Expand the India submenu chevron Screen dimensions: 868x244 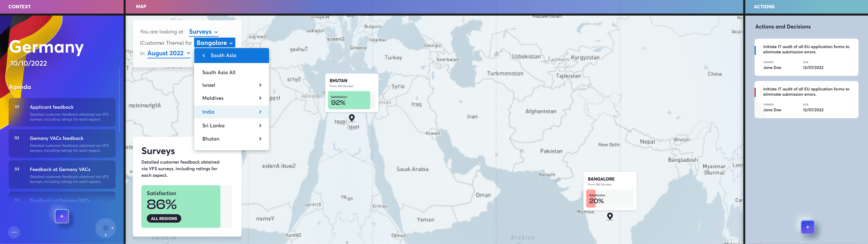260,112
